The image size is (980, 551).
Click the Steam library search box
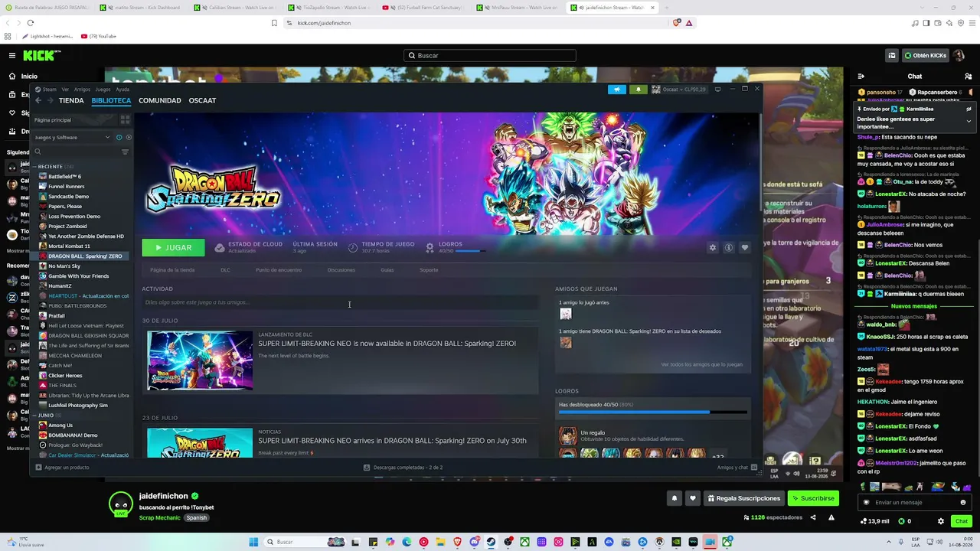77,152
